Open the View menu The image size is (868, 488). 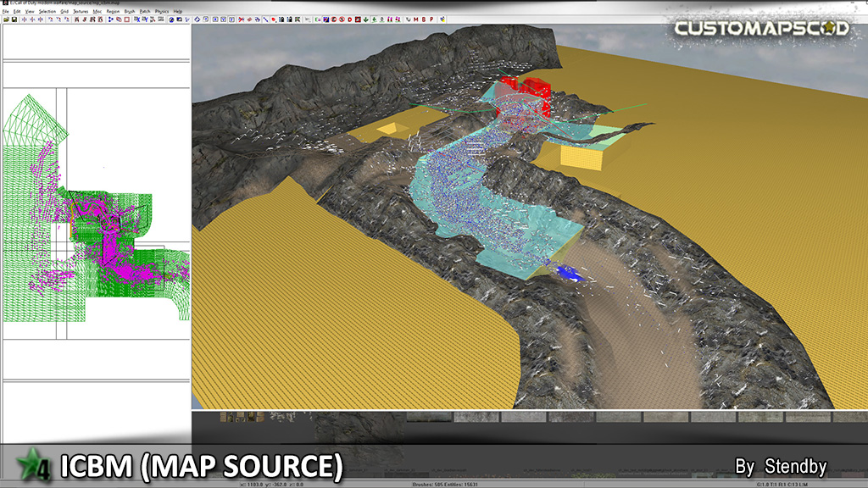[x=30, y=11]
